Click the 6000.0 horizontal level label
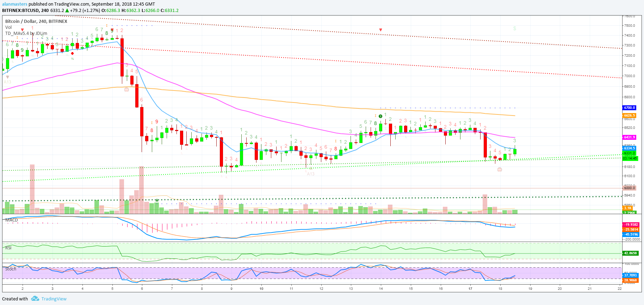The image size is (644, 305). pos(629,188)
